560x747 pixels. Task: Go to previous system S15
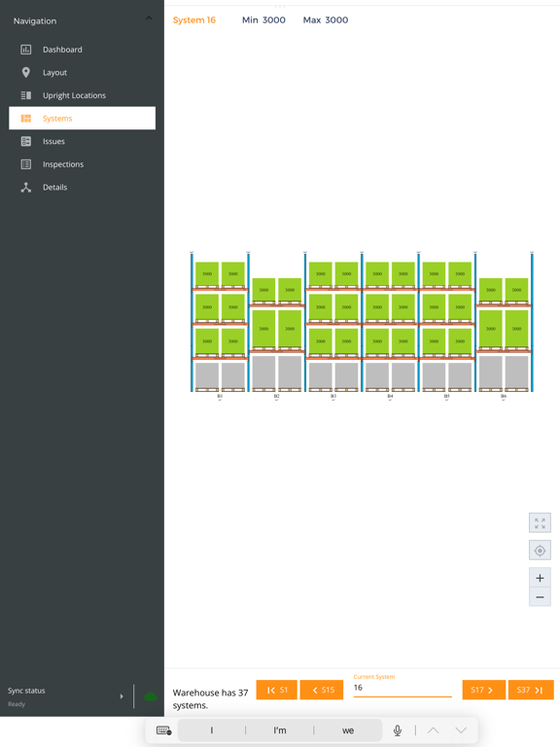[322, 690]
